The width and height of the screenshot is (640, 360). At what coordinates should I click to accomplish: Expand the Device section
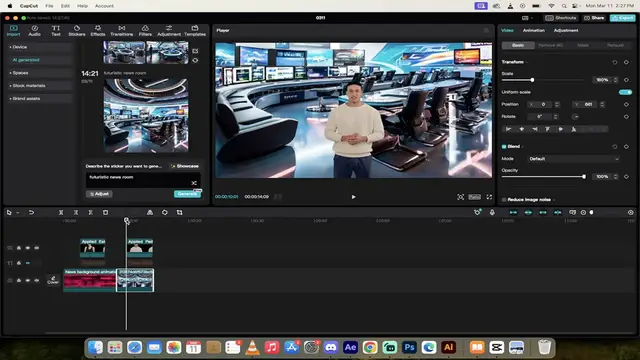tap(40, 47)
